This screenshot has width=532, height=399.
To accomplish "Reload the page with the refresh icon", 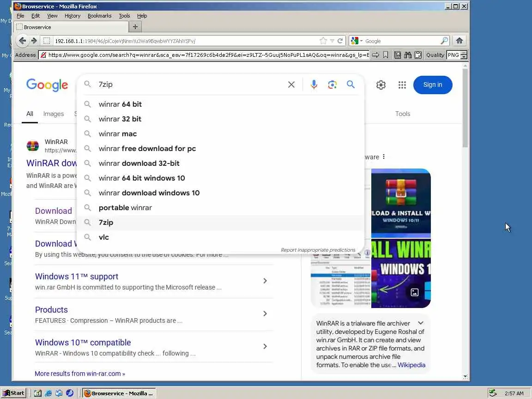I will 340,41.
